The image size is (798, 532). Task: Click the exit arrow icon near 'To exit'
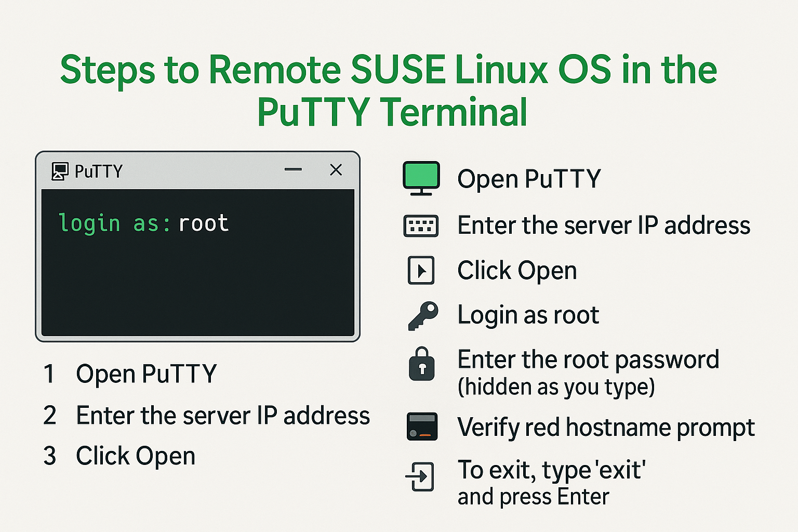420,476
